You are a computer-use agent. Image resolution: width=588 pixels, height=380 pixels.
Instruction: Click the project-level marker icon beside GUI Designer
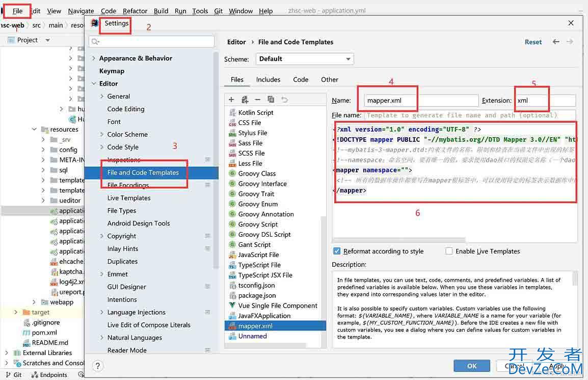(x=208, y=287)
